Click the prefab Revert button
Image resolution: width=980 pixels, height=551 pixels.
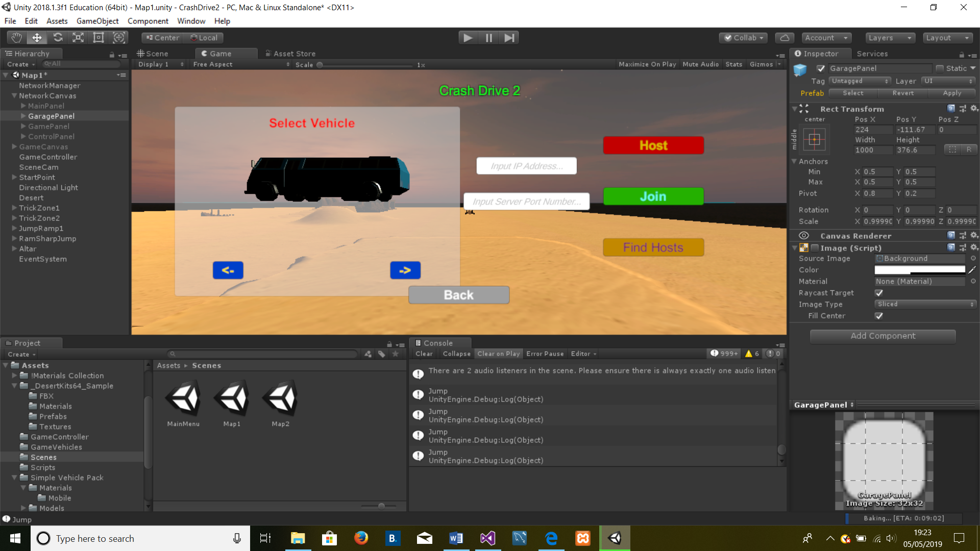click(x=903, y=93)
